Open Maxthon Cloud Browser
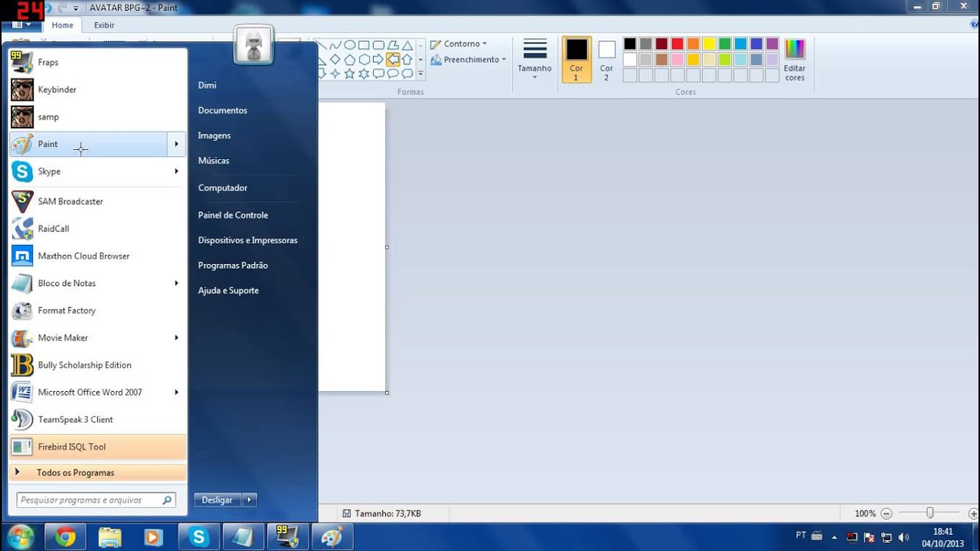This screenshot has height=551, width=980. [x=97, y=256]
